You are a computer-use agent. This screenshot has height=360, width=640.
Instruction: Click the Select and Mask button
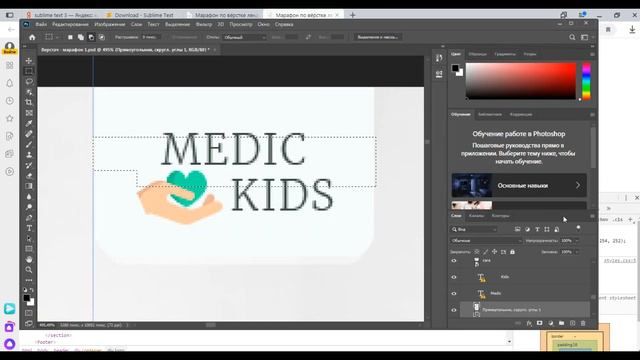coord(378,37)
